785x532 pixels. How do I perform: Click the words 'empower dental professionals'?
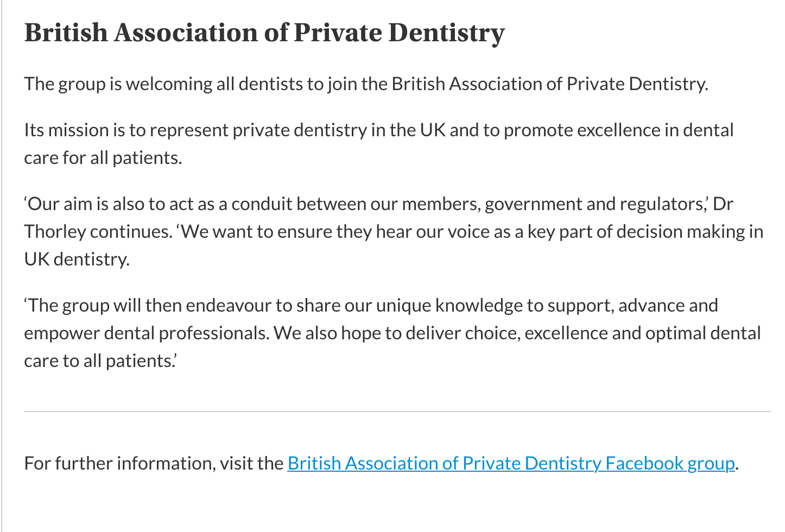pos(145,333)
